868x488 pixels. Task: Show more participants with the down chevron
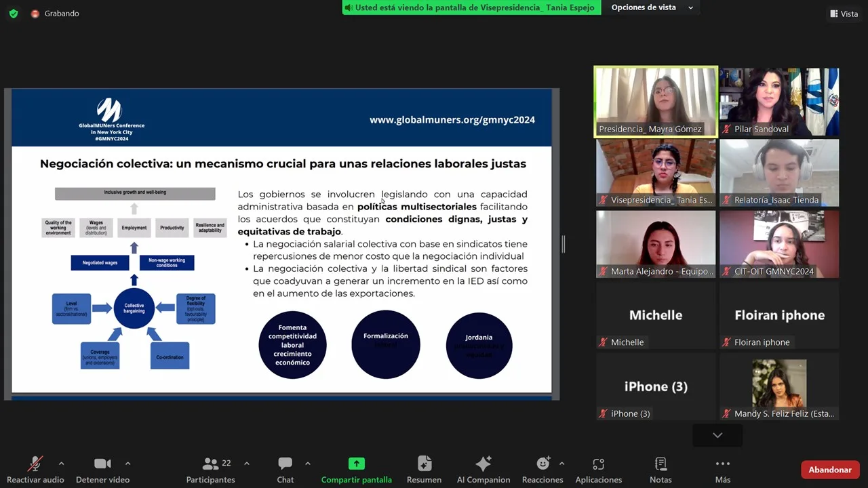pos(717,435)
